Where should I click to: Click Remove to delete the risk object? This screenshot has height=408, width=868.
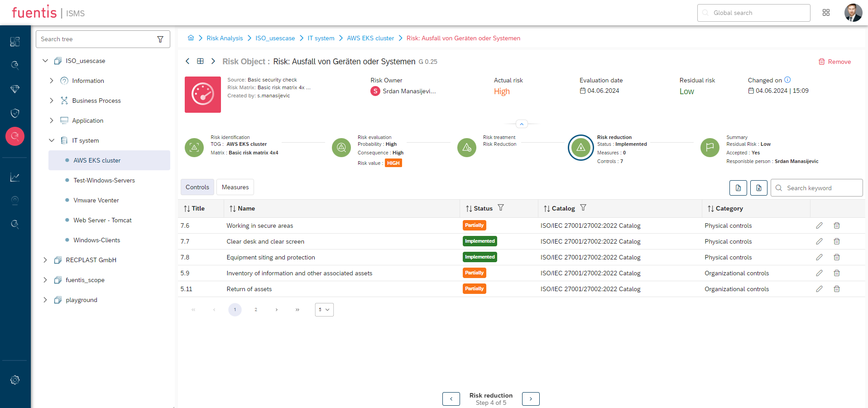834,62
